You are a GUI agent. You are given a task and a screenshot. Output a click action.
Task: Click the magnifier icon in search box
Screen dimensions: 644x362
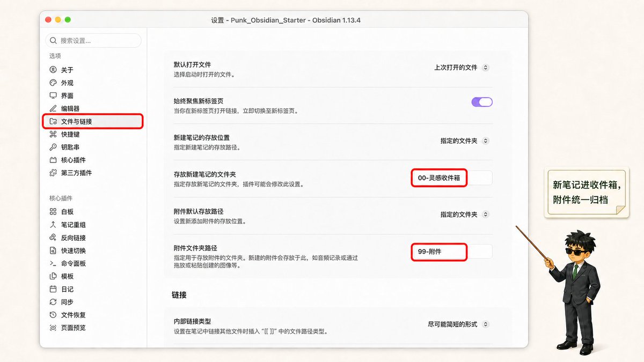[x=53, y=40]
